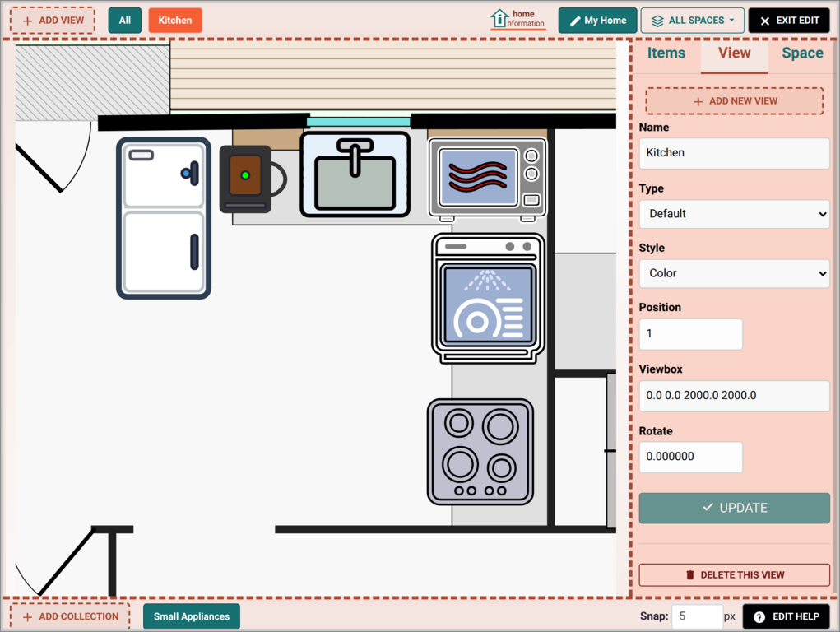Exit edit mode
Image resolution: width=840 pixels, height=632 pixels.
(789, 21)
